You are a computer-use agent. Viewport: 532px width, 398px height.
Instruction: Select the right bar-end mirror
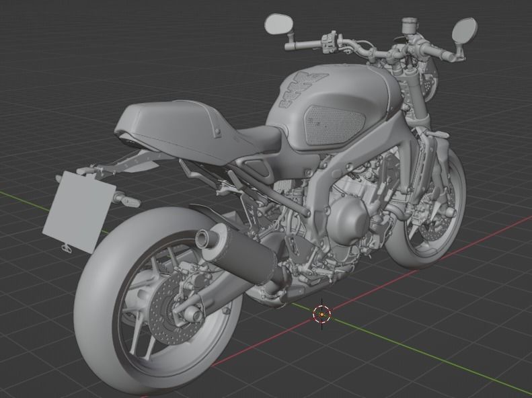(464, 31)
